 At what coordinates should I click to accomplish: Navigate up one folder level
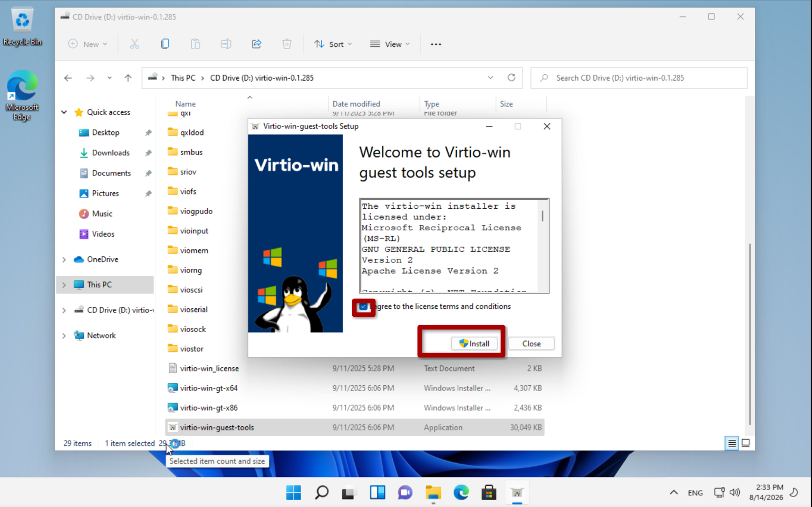click(128, 78)
